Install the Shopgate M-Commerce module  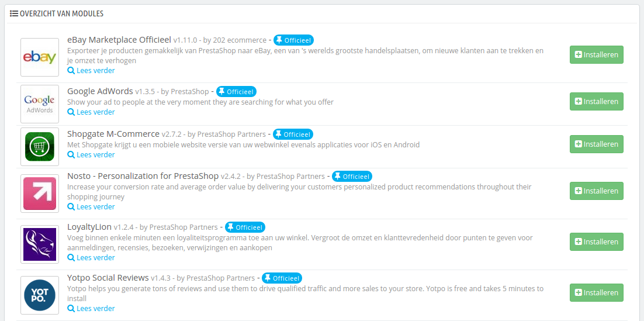[x=596, y=144]
